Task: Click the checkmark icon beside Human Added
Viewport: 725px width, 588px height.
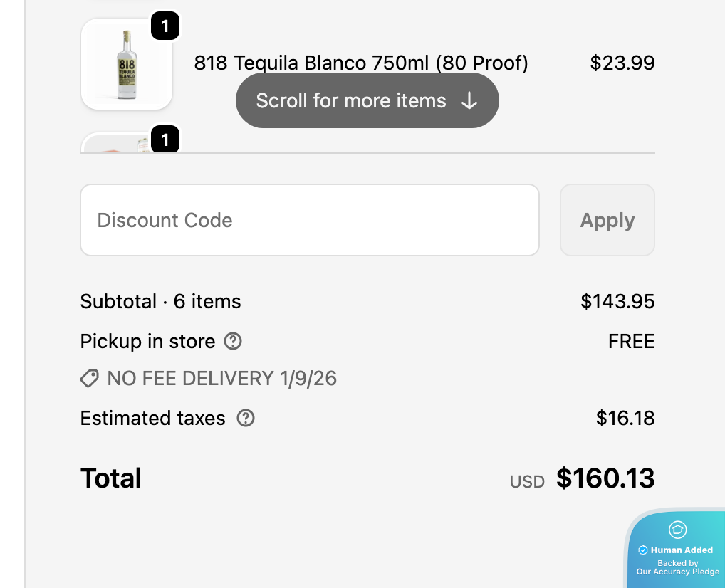Action: click(643, 550)
